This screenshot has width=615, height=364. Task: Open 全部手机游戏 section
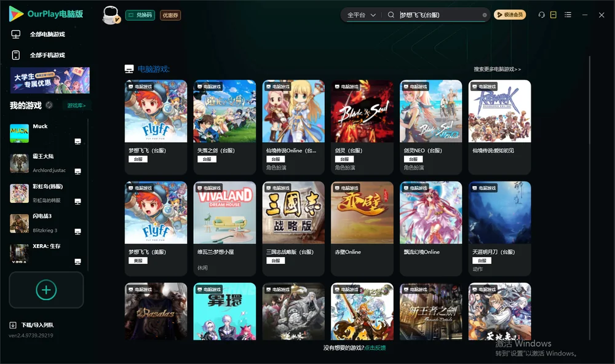tap(38, 55)
